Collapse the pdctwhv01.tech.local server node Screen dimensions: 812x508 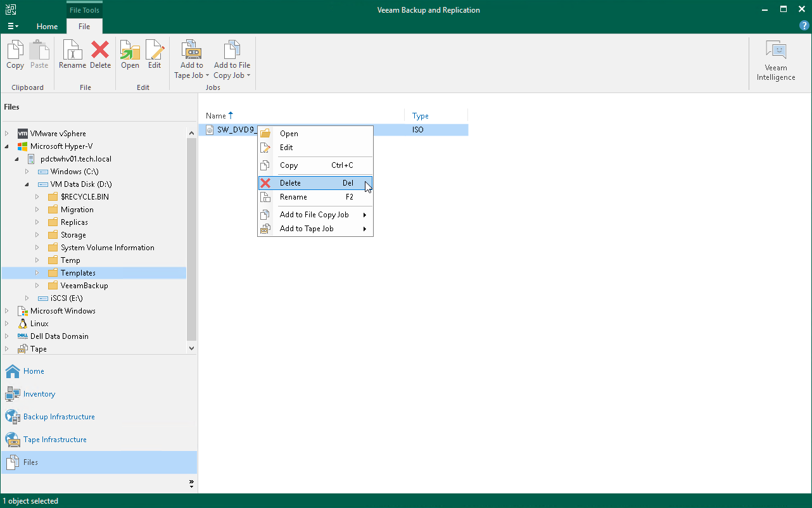17,159
